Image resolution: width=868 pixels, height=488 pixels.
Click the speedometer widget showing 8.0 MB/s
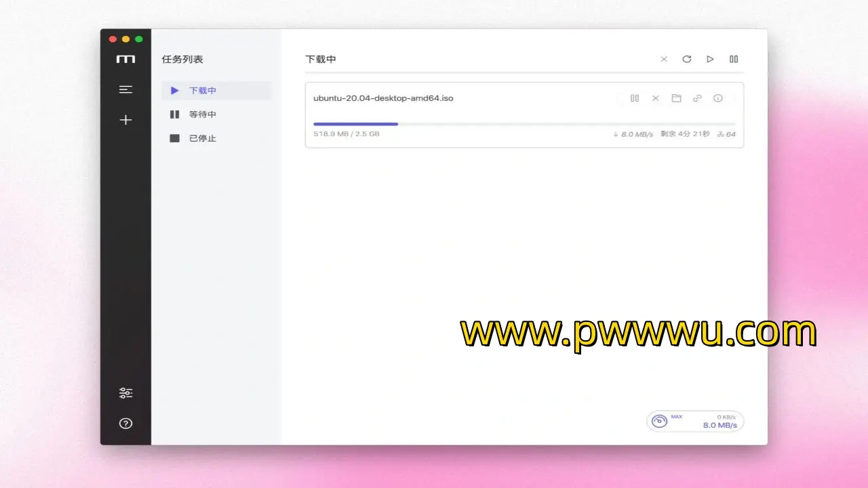click(x=695, y=421)
